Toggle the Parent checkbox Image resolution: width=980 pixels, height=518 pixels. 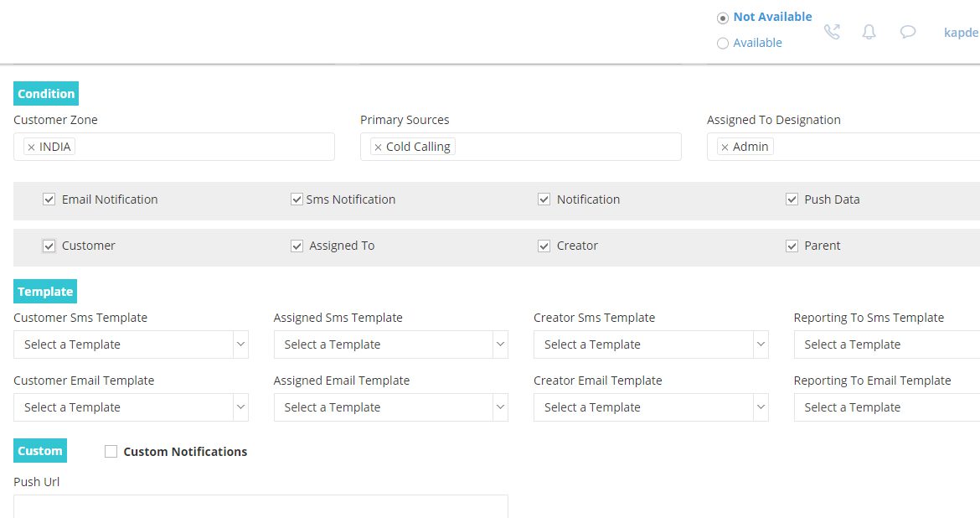click(792, 246)
